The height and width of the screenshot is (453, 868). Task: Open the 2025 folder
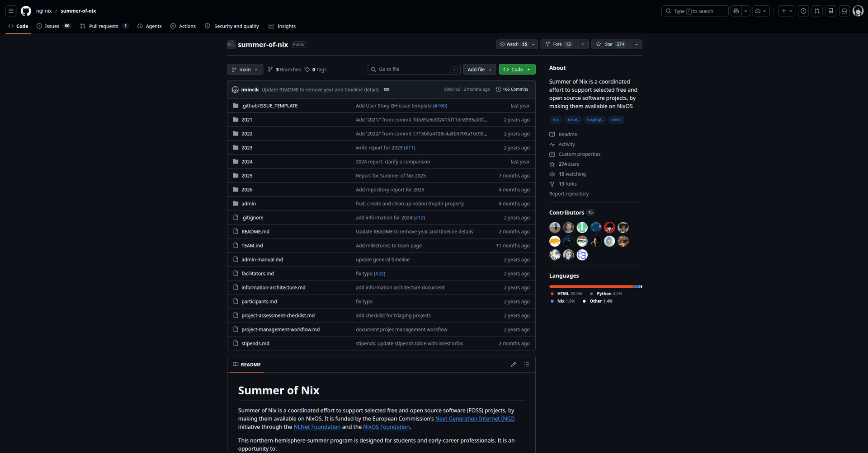[x=247, y=176]
